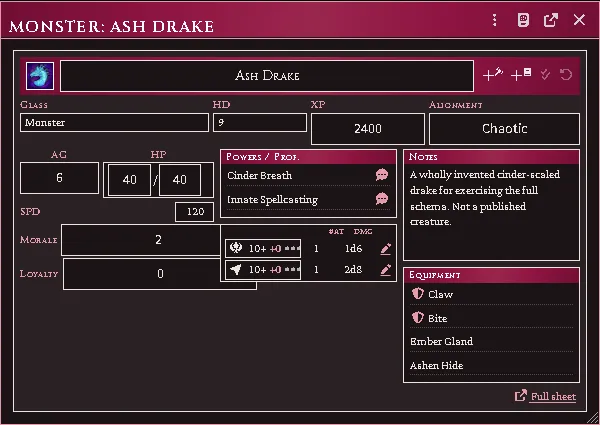The width and height of the screenshot is (600, 425).
Task: Click the Powers / Prof. section header
Action: point(308,157)
